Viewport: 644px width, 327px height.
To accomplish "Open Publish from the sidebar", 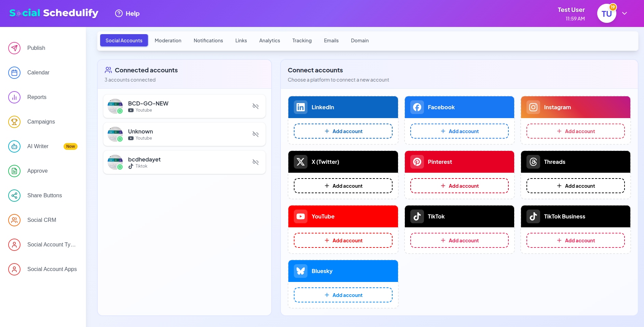I will click(14, 48).
